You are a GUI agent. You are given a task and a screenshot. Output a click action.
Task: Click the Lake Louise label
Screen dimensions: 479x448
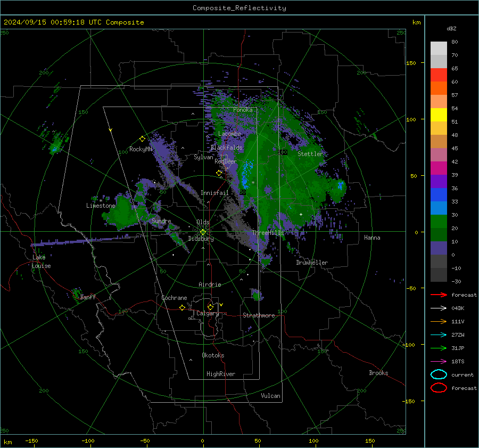(41, 262)
